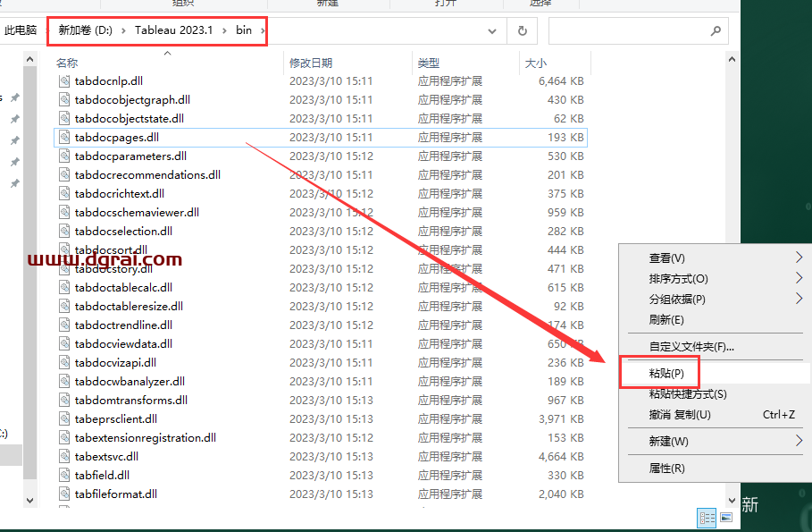Click file list scrollbar up arrow
This screenshot has height=532, width=812.
point(732,59)
